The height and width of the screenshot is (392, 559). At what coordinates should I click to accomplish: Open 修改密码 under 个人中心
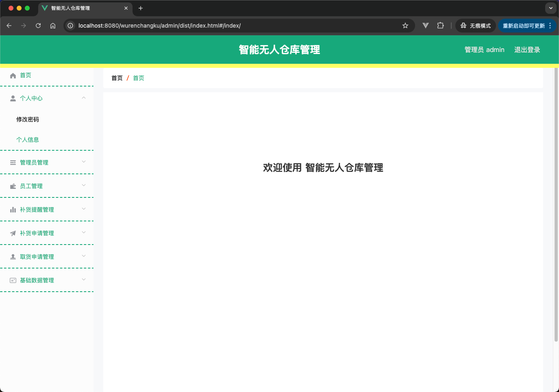tap(28, 119)
